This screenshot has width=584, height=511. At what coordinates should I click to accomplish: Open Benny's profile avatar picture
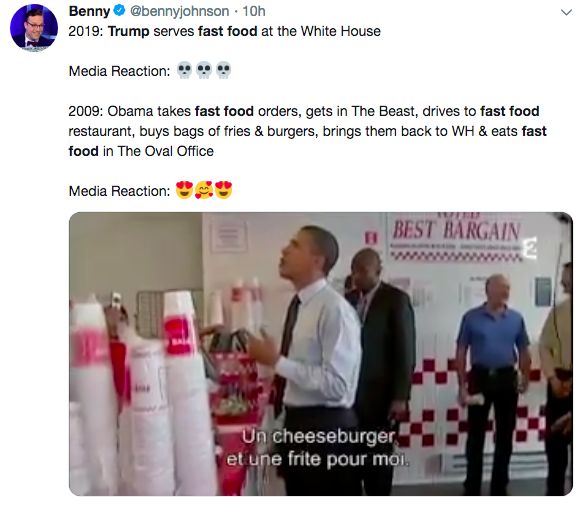[x=34, y=28]
